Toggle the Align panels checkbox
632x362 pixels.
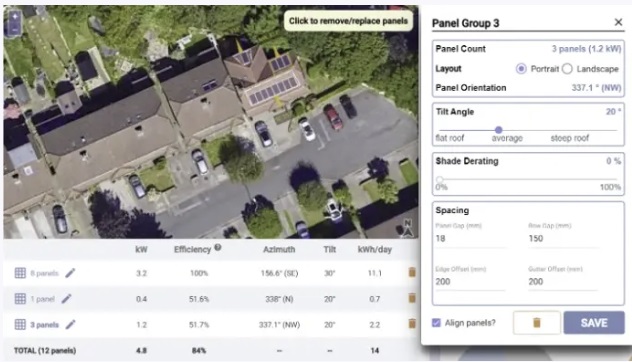pos(436,323)
